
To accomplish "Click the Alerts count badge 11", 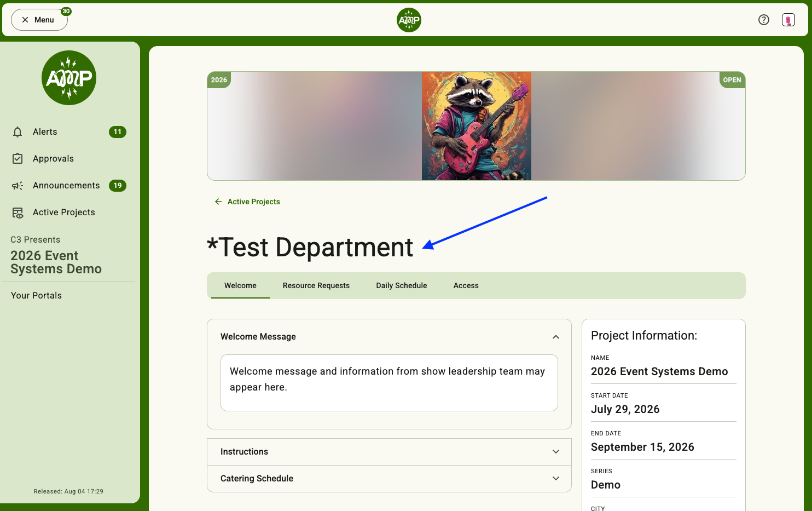I will tap(118, 132).
